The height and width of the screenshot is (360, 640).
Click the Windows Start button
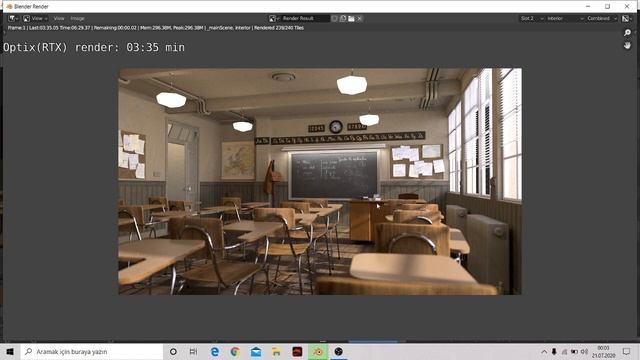[10, 351]
